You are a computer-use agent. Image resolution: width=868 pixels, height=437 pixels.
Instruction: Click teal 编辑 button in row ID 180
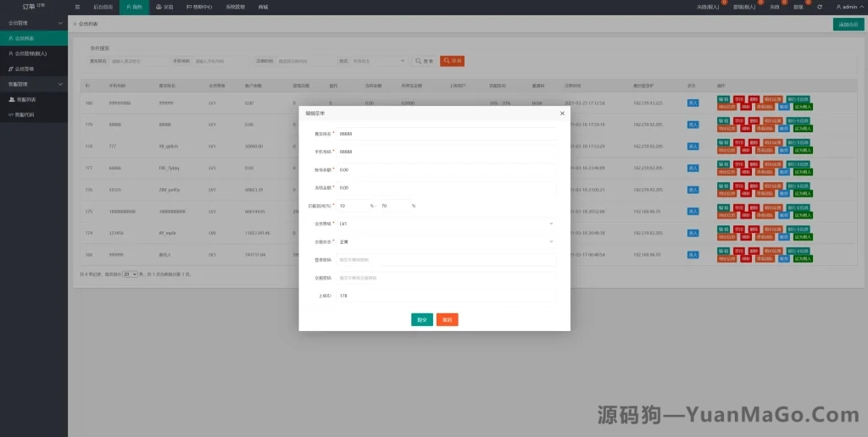tap(723, 100)
